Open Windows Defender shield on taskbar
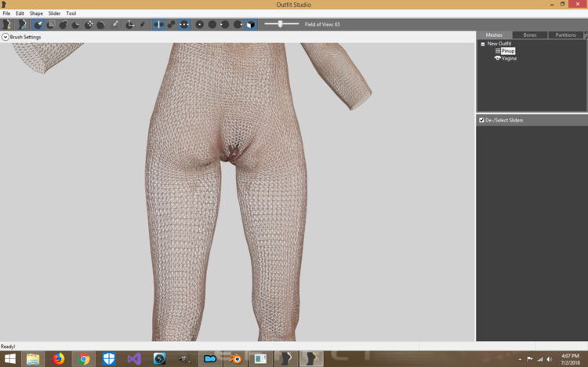This screenshot has width=588, height=367. click(109, 359)
